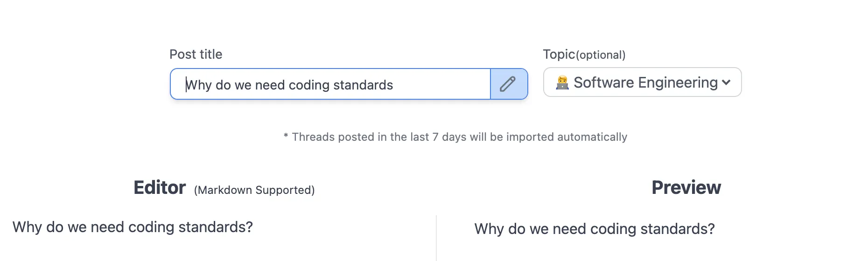Click the Editor heading

click(x=160, y=187)
